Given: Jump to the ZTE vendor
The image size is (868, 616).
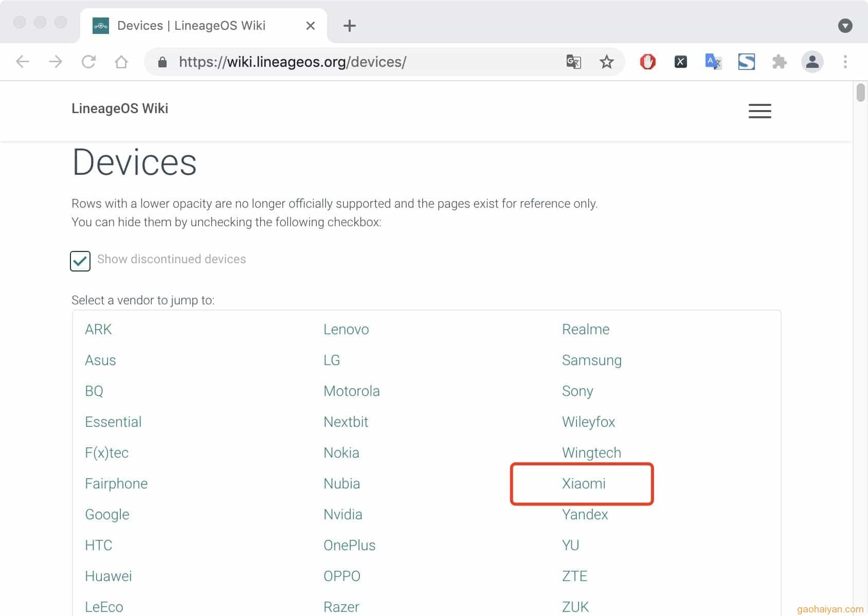Looking at the screenshot, I should pos(574,576).
